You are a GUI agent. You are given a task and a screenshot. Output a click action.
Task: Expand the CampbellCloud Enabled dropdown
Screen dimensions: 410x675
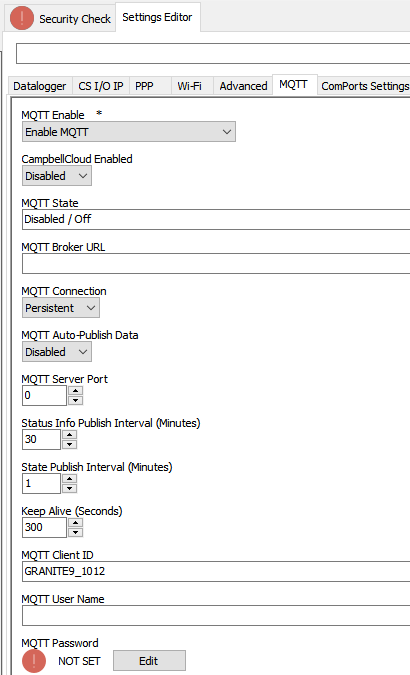click(57, 176)
